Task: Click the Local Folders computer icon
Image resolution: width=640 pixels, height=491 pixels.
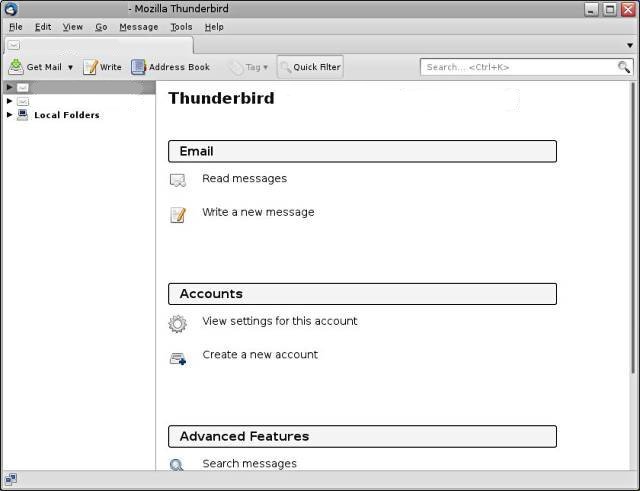Action: tap(23, 115)
